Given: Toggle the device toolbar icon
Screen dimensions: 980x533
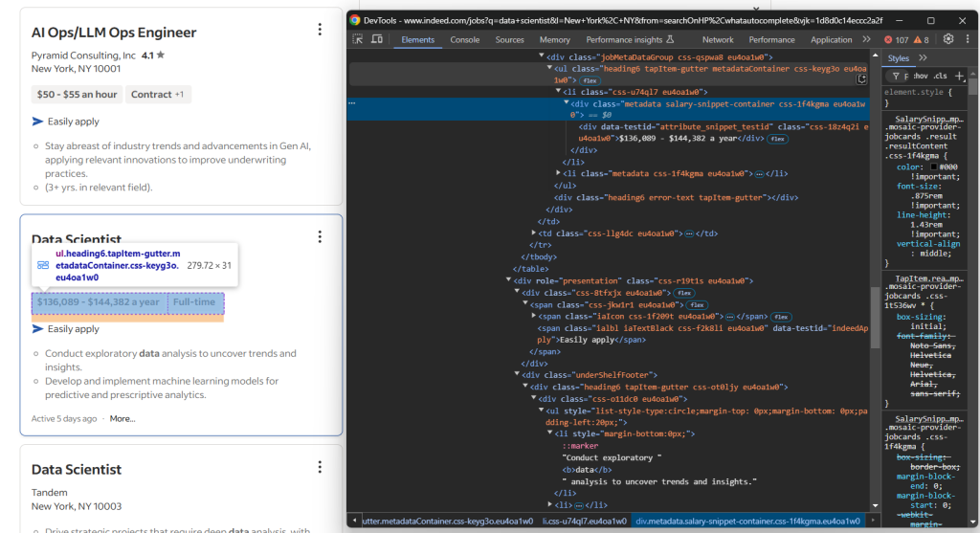Looking at the screenshot, I should click(x=377, y=39).
